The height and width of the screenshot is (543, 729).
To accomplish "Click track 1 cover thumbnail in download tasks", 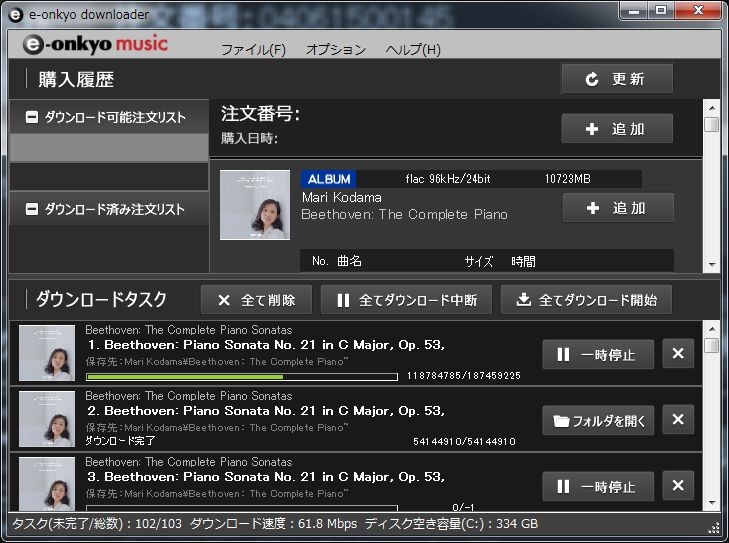I will click(47, 353).
